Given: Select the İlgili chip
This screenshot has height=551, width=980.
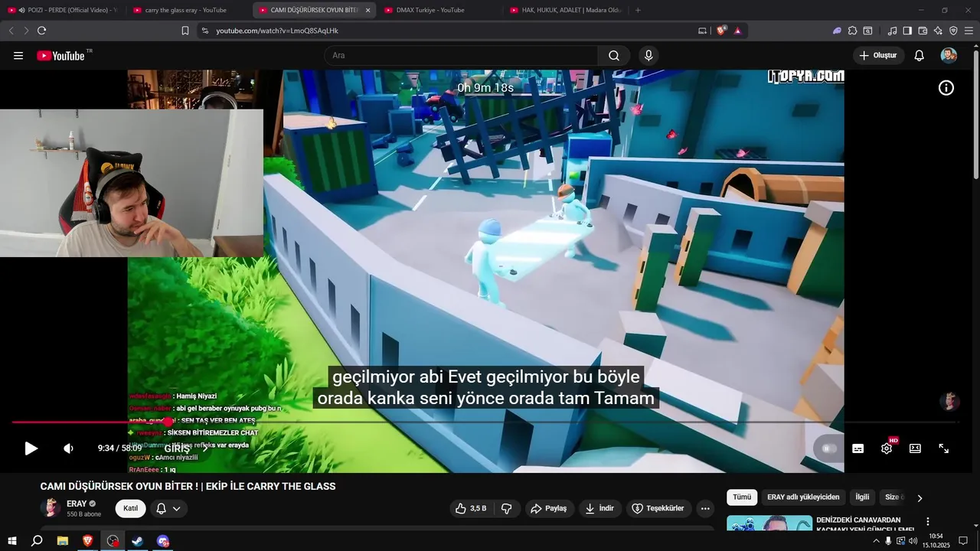Looking at the screenshot, I should [x=862, y=497].
